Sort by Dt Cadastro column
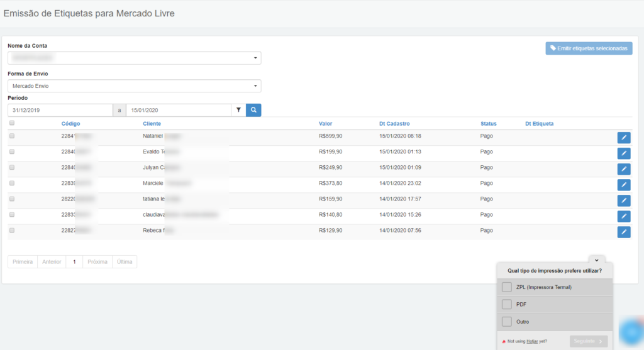 pos(394,124)
